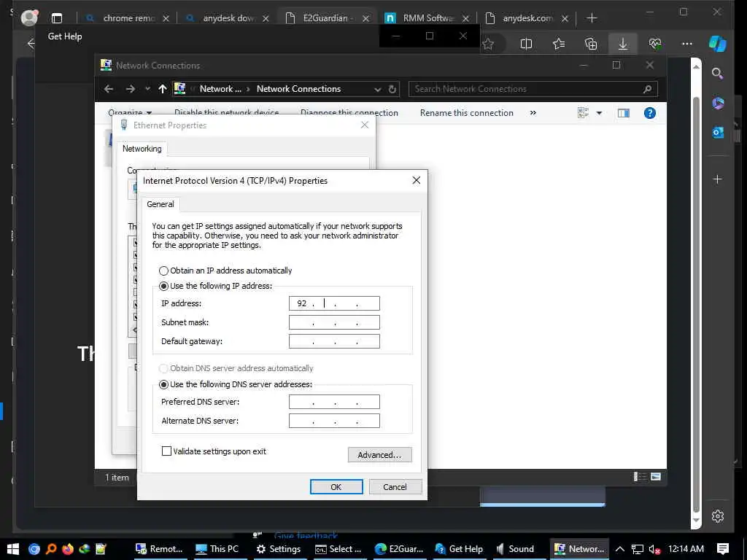This screenshot has width=747, height=560.
Task: Confirm IPv4 settings with OK
Action: [x=336, y=486]
